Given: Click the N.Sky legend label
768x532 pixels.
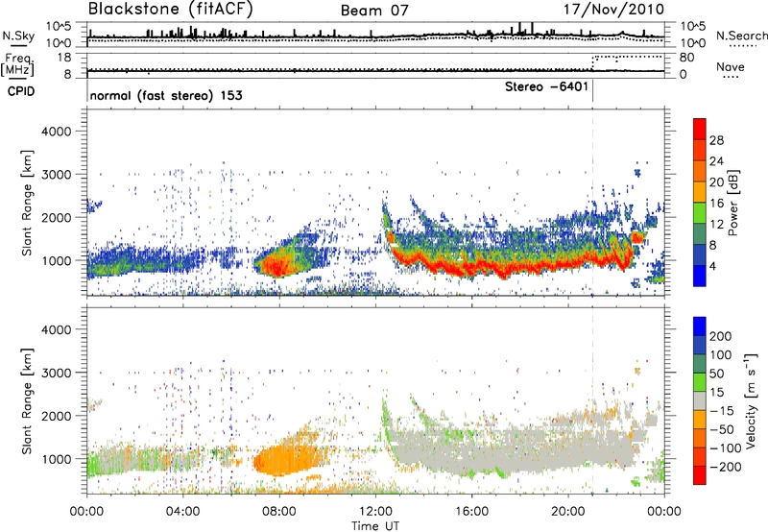Looking at the screenshot, I should point(18,36).
